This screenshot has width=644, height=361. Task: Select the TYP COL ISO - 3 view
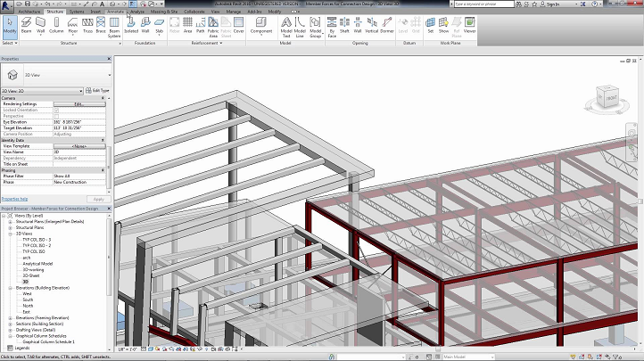pos(37,240)
